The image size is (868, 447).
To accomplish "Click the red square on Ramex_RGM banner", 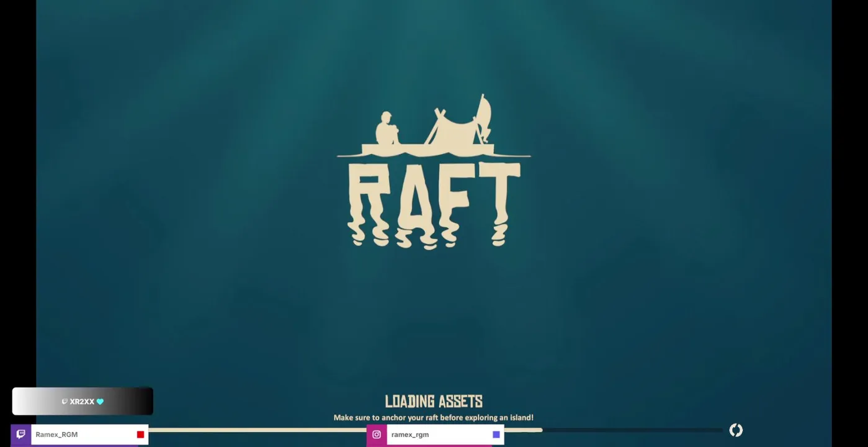I will click(140, 435).
